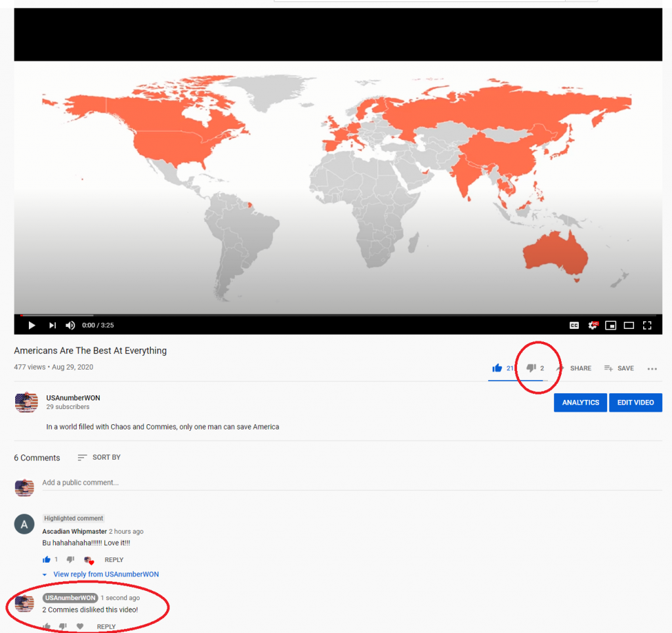
Task: Open the Ascadian Whipmaster commenter name
Action: coord(75,532)
